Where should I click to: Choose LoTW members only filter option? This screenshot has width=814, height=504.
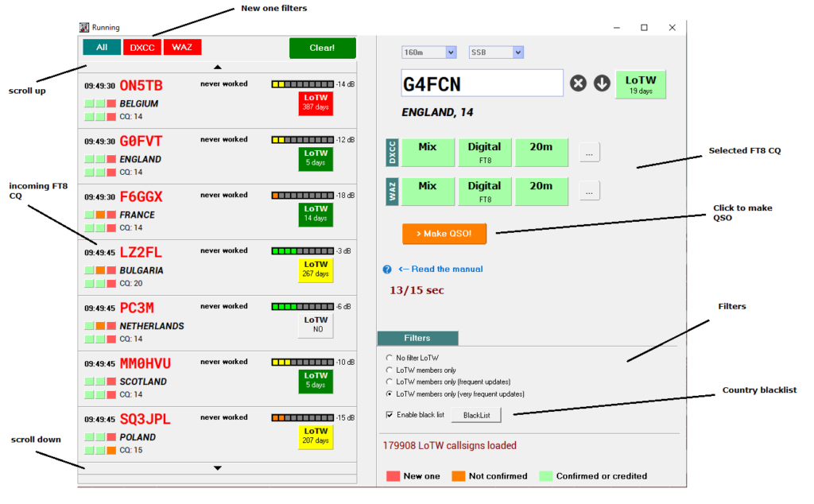point(390,370)
